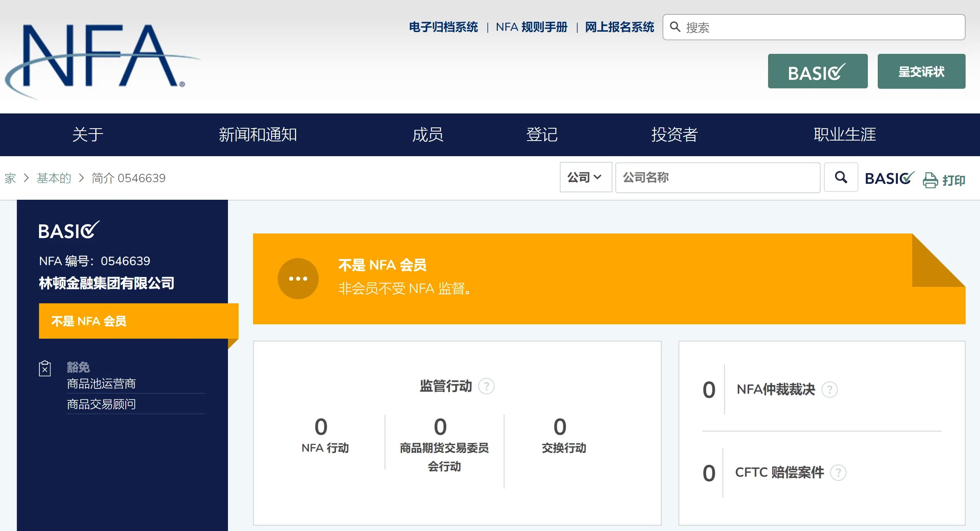Click the 商品交易顾问 sidebar link
The width and height of the screenshot is (980, 531).
101,404
